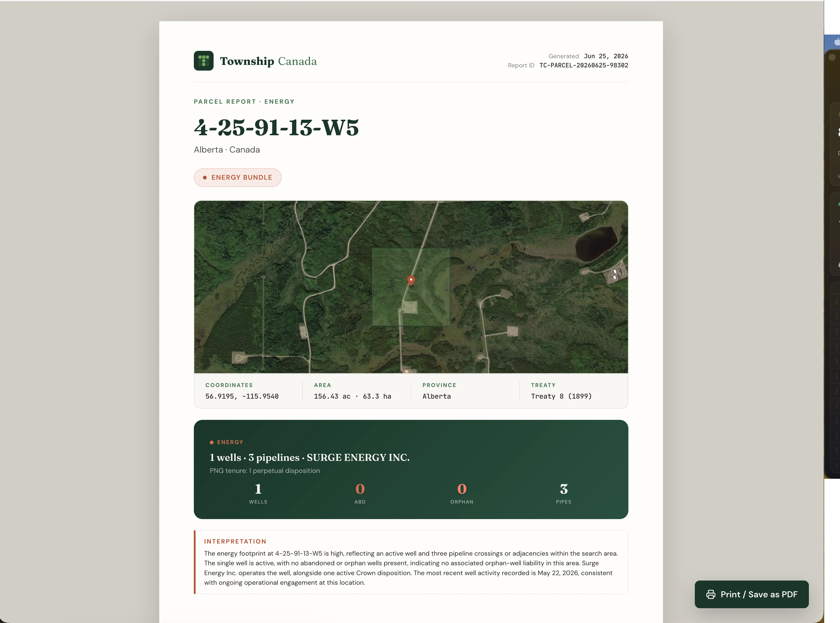
Task: Click the WELLS count of 1
Action: coord(258,489)
